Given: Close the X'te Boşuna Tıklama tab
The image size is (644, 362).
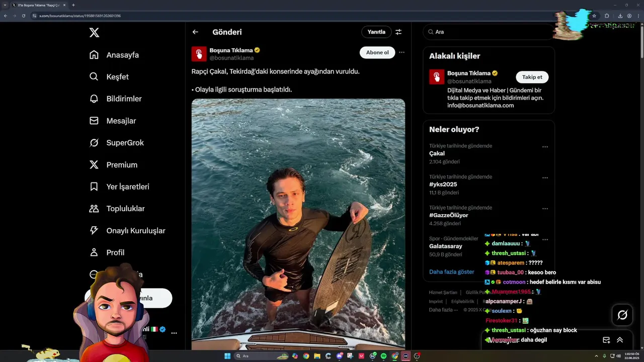Looking at the screenshot, I should [x=64, y=5].
